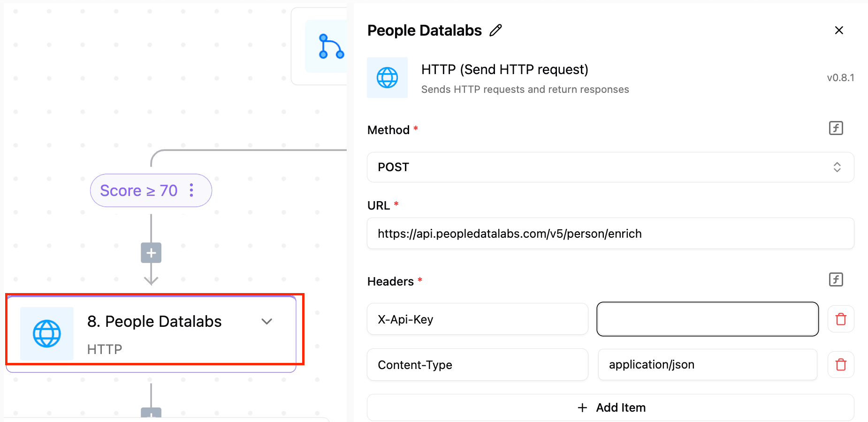This screenshot has width=868, height=422.
Task: Open the Score ≥ 70 branch options menu
Action: [x=191, y=190]
